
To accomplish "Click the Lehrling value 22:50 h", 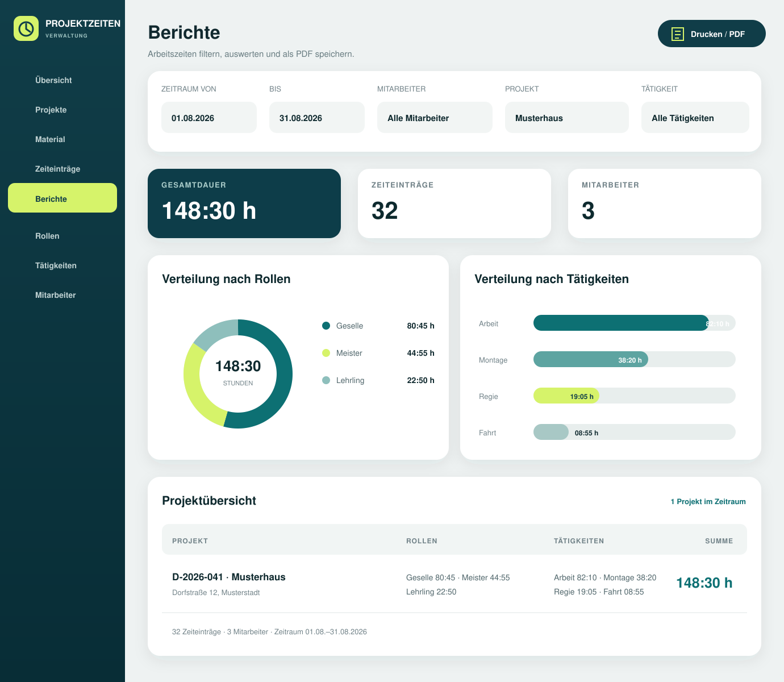I will coord(420,380).
